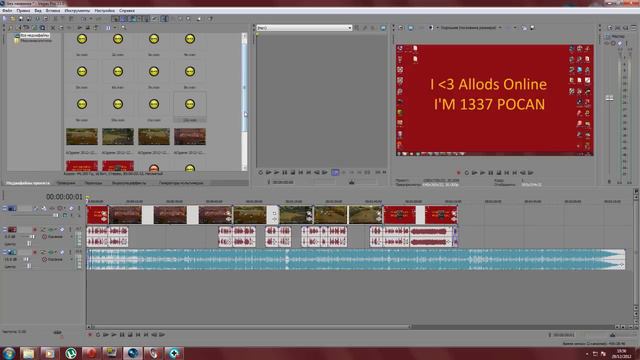This screenshot has height=360, width=640.
Task: Stop playback in the Trimmer window
Action: (293, 173)
